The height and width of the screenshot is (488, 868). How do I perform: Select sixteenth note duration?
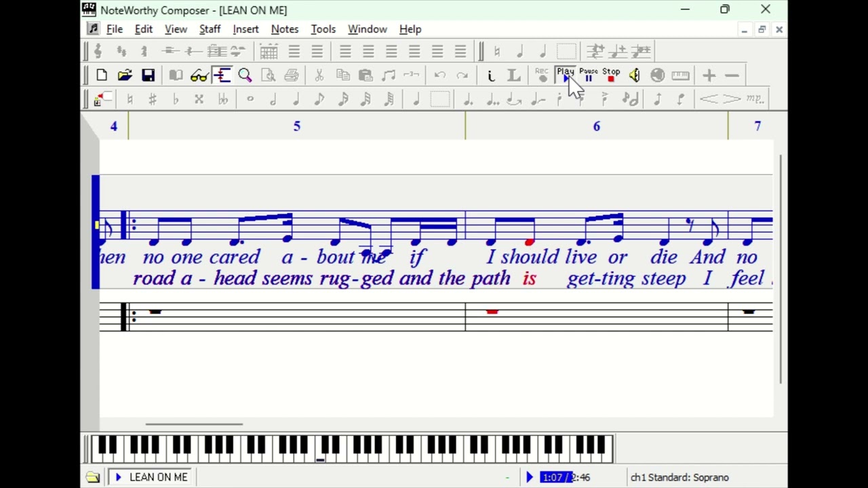[x=342, y=100]
